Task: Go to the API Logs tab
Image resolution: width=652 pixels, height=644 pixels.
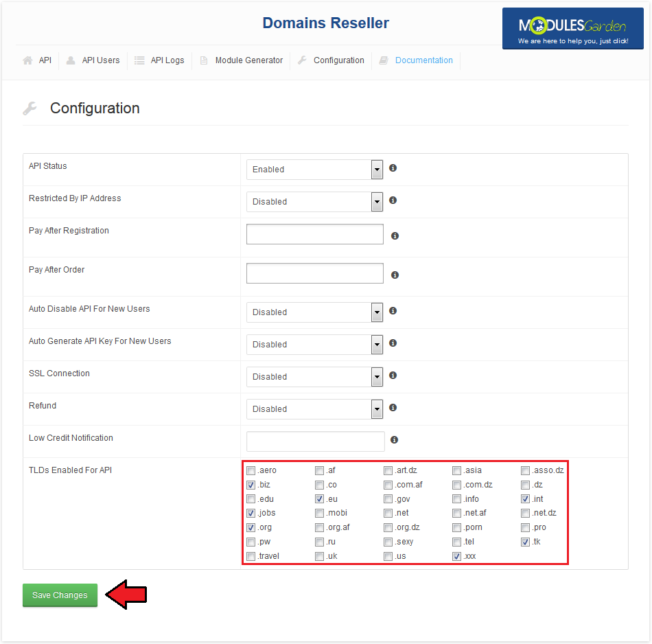Action: point(167,60)
